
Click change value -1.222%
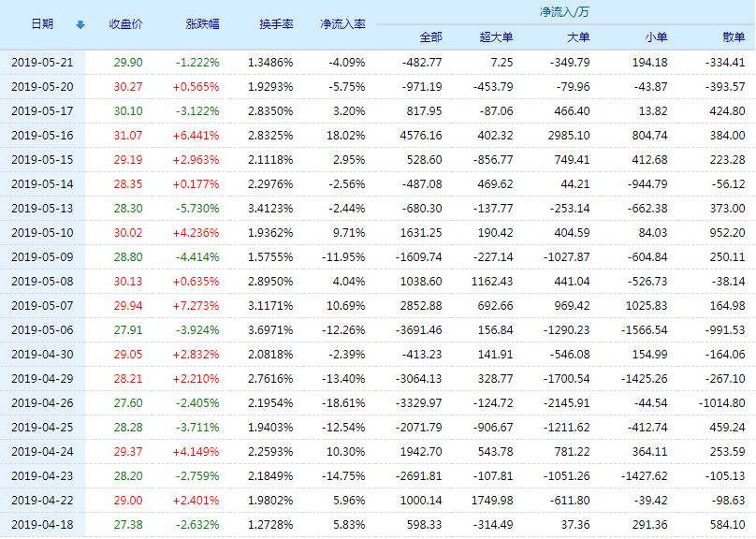coord(197,62)
